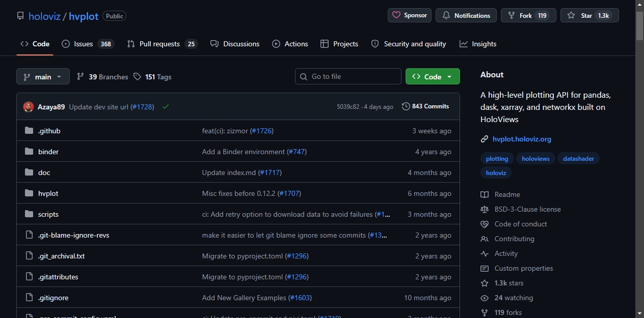
Task: View the 151 Tags link
Action: click(152, 77)
